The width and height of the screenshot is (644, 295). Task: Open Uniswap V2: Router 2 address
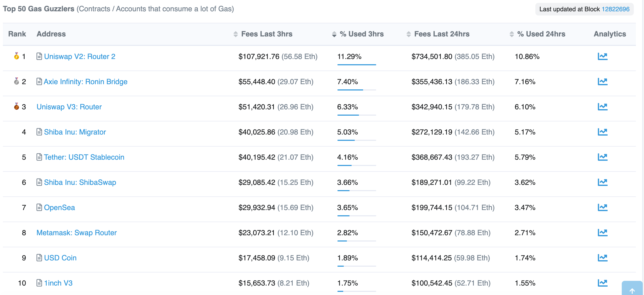[x=80, y=56]
